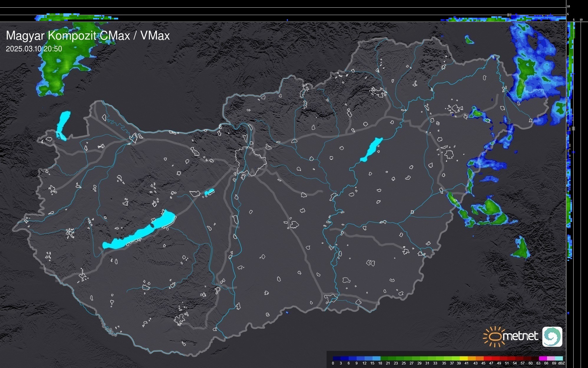Click the metnet wordmark text

point(521,336)
